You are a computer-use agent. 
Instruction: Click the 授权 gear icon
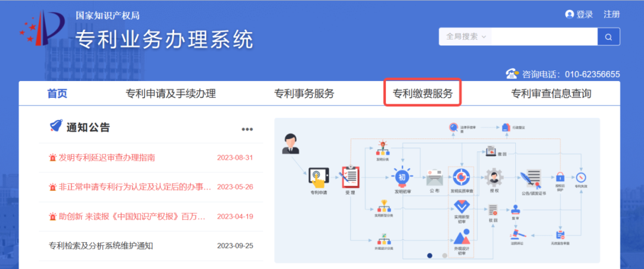(x=494, y=177)
